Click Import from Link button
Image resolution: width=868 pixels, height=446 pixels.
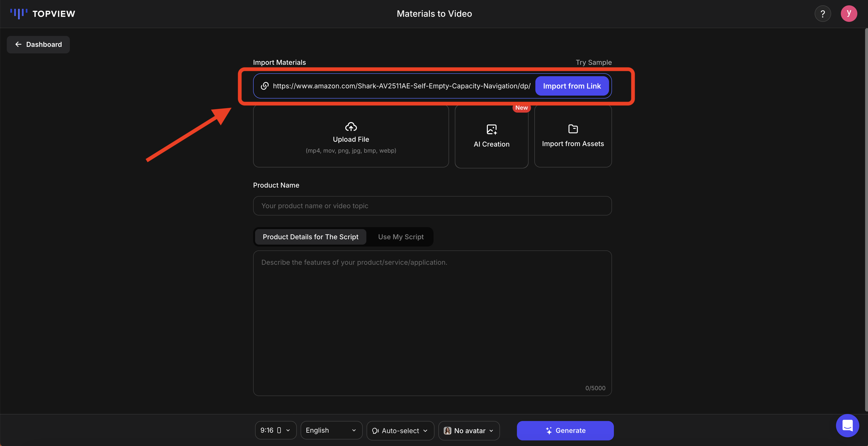point(572,86)
